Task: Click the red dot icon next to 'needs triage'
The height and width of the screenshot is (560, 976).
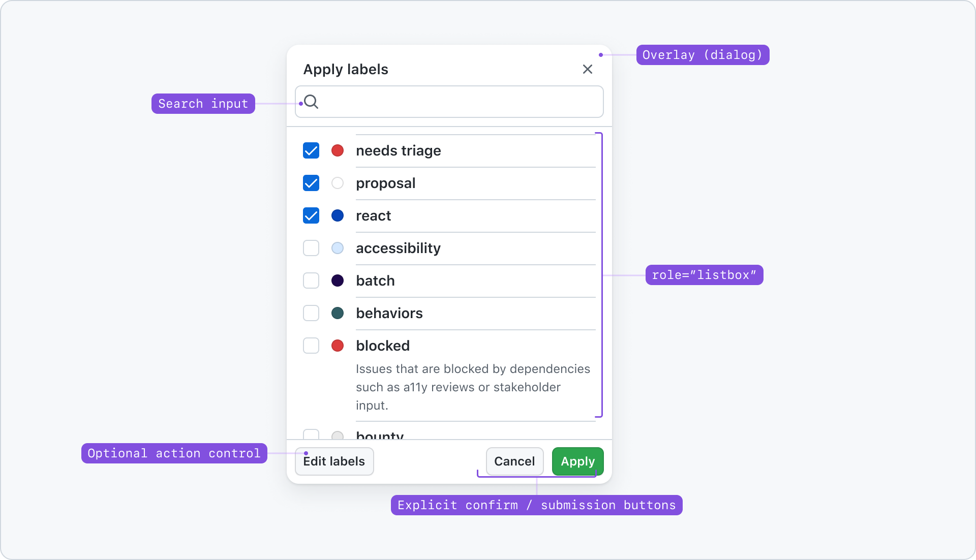Action: (x=337, y=151)
